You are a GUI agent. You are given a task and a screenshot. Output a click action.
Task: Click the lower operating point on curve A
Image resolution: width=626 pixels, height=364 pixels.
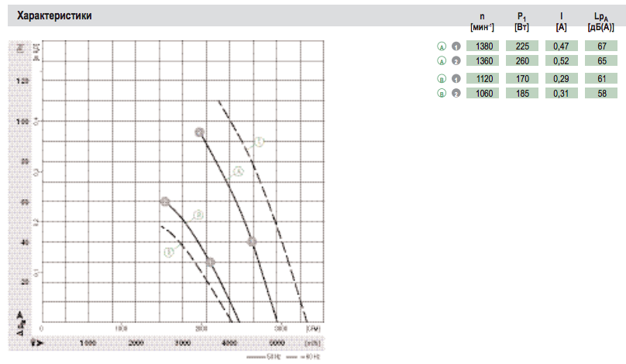[252, 242]
